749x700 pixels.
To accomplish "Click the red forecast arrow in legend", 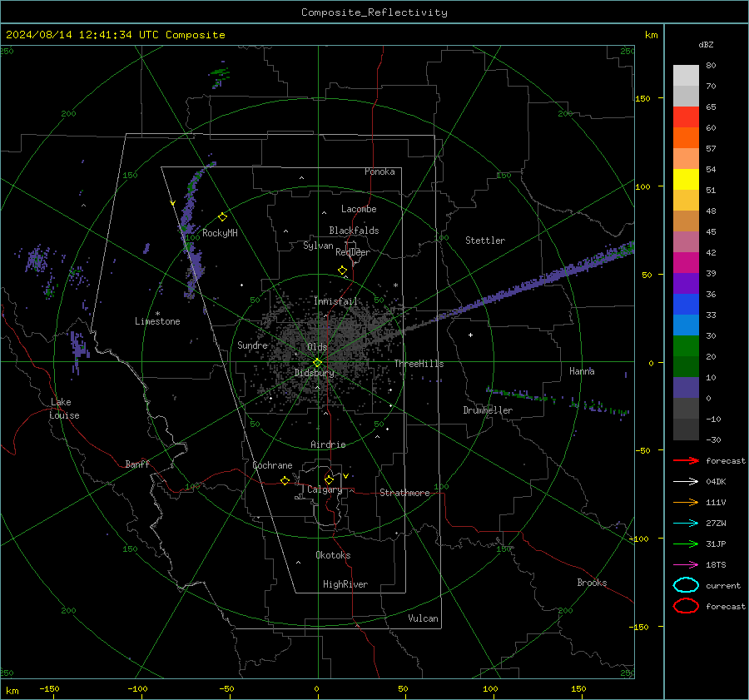I will 686,460.
